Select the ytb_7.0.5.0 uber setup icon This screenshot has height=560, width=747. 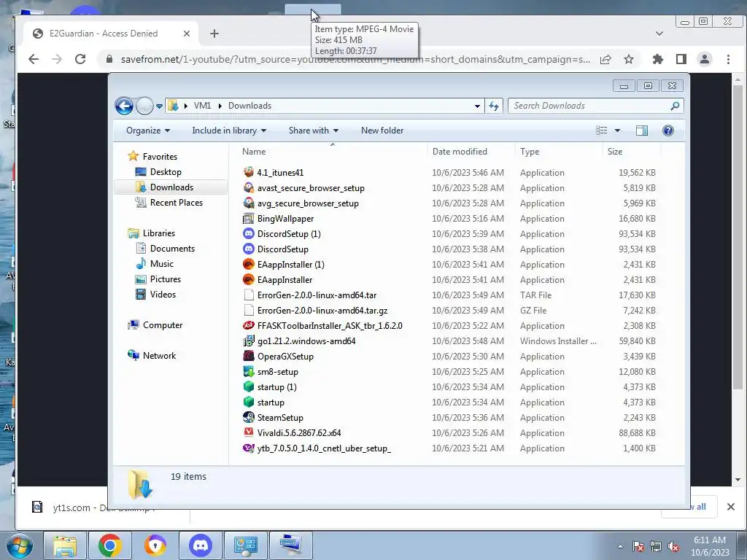coord(248,448)
